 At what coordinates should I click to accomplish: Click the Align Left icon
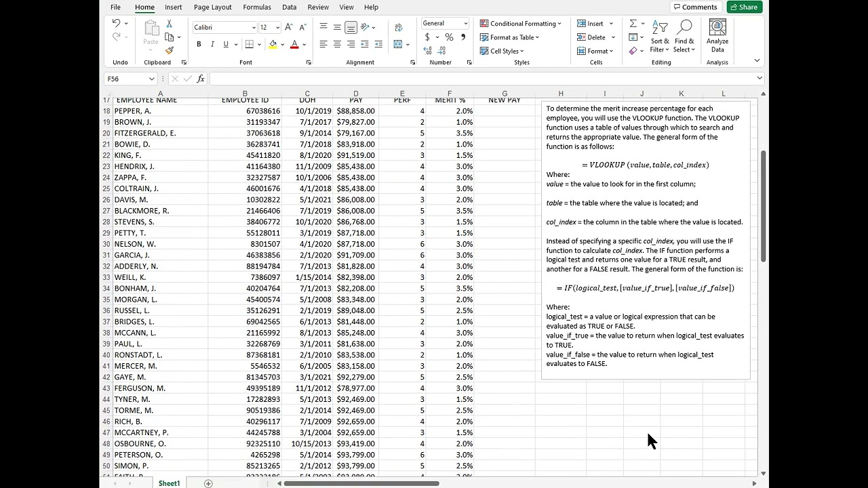point(323,44)
